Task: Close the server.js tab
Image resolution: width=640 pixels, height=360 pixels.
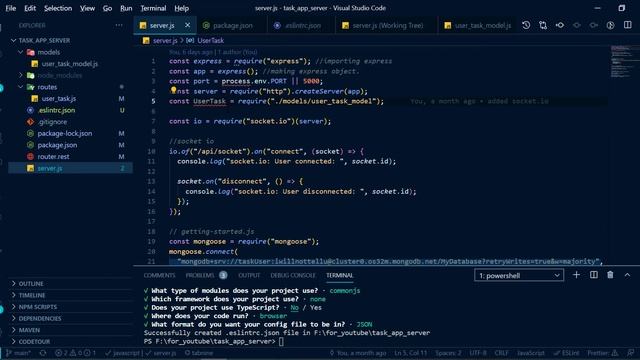Action: click(187, 25)
